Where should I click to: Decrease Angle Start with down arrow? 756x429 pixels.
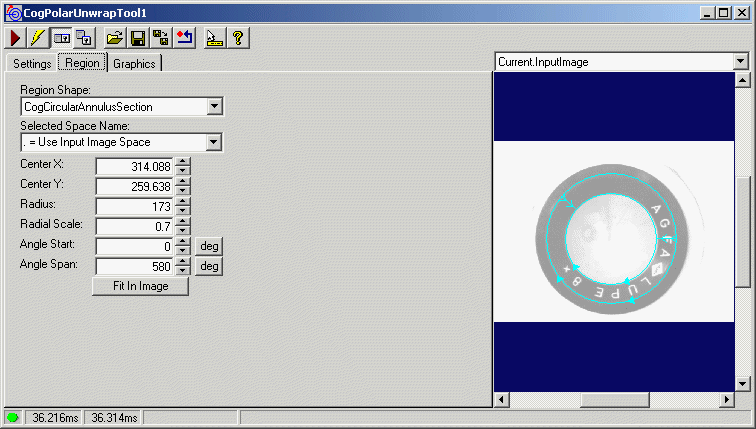pos(183,251)
